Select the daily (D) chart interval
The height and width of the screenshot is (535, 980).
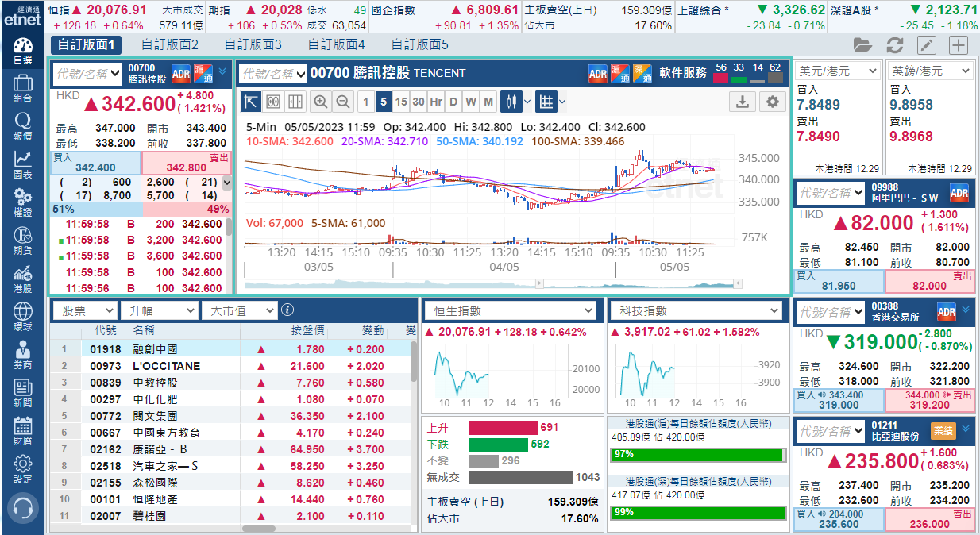pyautogui.click(x=453, y=102)
